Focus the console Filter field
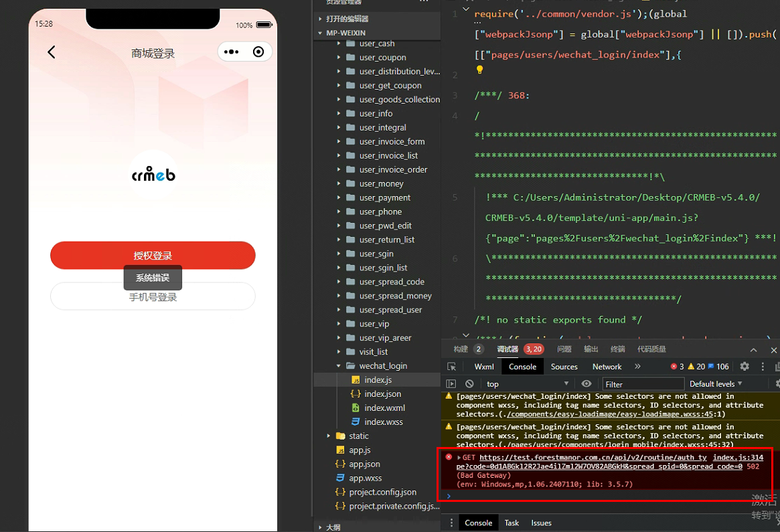 point(643,384)
